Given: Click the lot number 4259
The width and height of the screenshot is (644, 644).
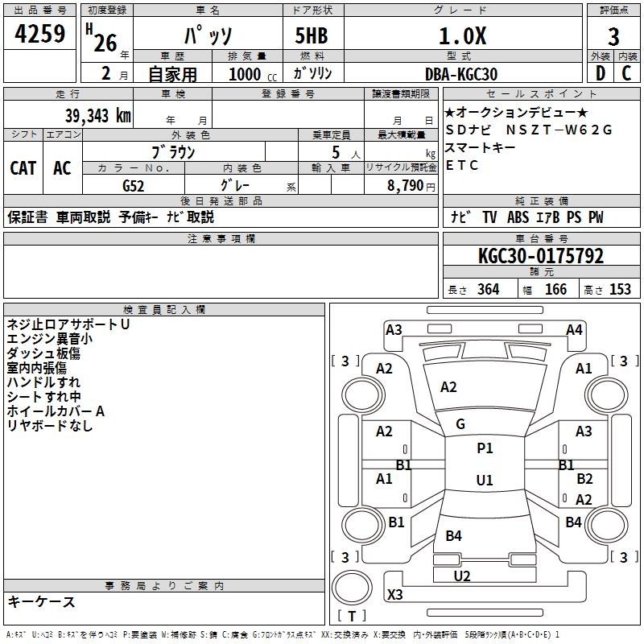Looking at the screenshot, I should click(x=40, y=36).
